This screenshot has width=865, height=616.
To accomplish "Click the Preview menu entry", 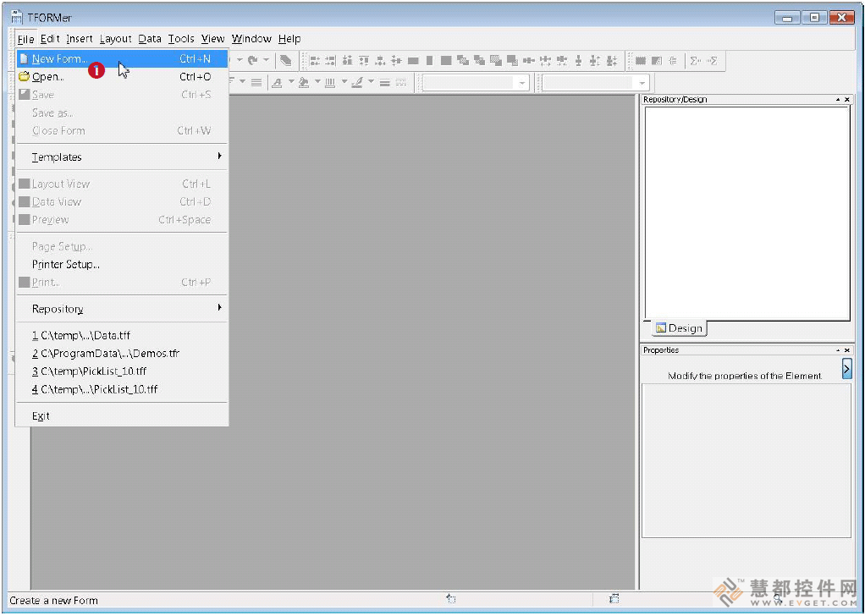I will 122,219.
